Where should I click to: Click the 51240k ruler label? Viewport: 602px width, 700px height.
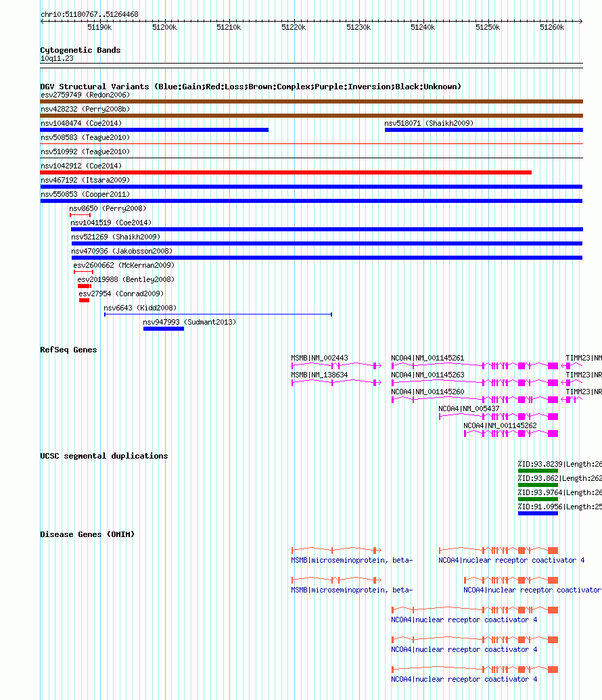click(x=423, y=27)
